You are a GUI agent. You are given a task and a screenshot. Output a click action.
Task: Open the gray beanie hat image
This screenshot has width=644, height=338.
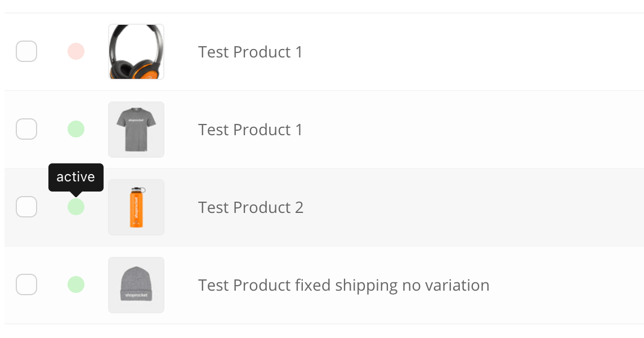(x=136, y=285)
